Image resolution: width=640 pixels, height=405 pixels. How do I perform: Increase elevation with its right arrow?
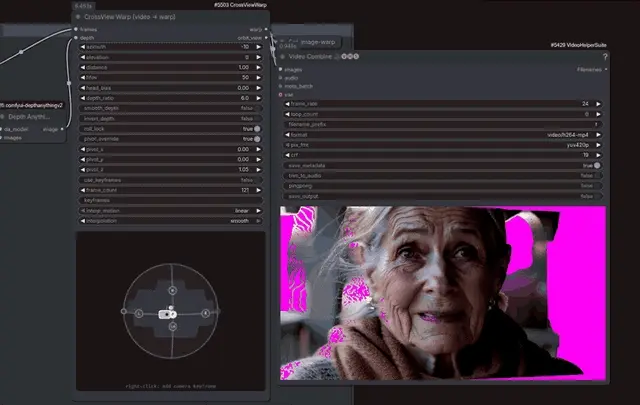click(258, 57)
